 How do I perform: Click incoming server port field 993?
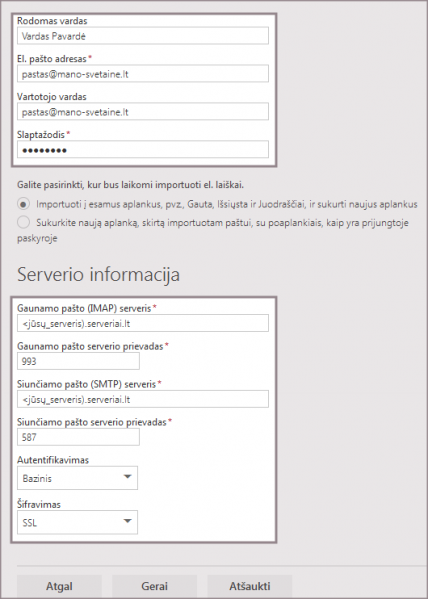click(x=78, y=361)
